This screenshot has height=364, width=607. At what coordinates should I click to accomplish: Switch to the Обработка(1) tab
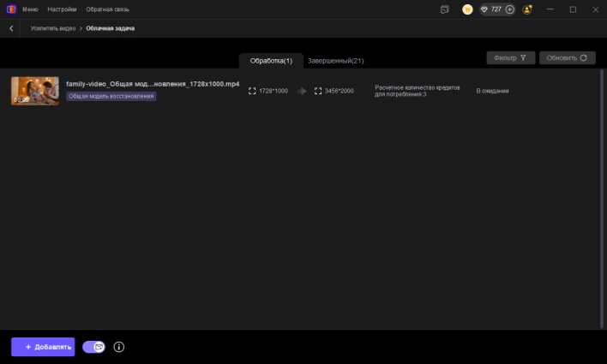[271, 61]
